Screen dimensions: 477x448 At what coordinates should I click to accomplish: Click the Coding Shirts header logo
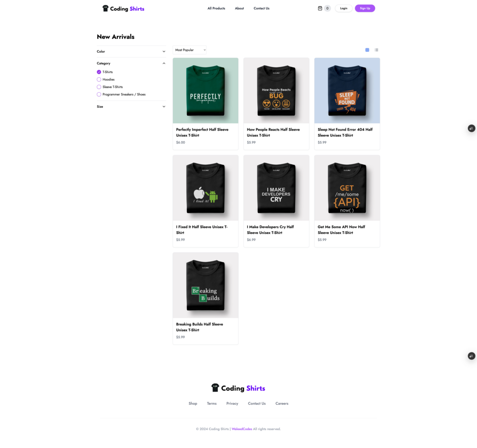click(x=123, y=9)
